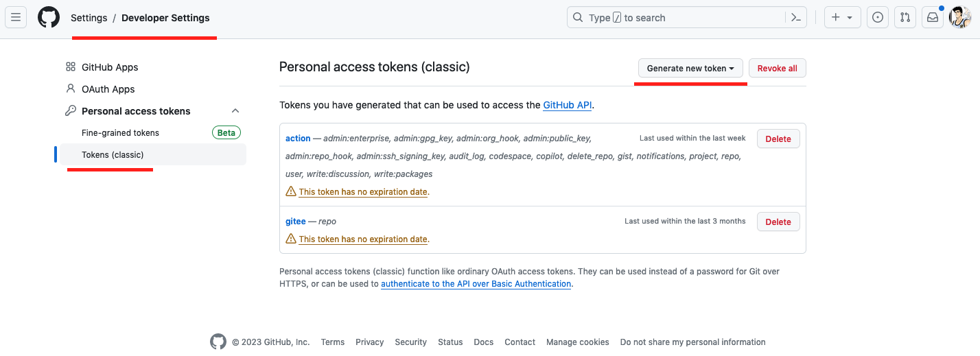Click the user profile avatar
980x356 pixels.
pyautogui.click(x=959, y=18)
